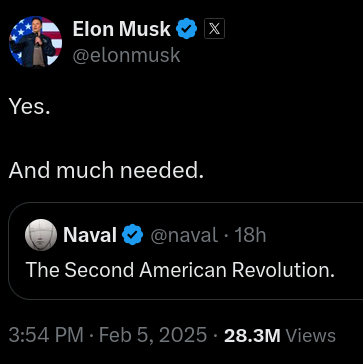
Task: Click Naval's display name
Action: 90,235
